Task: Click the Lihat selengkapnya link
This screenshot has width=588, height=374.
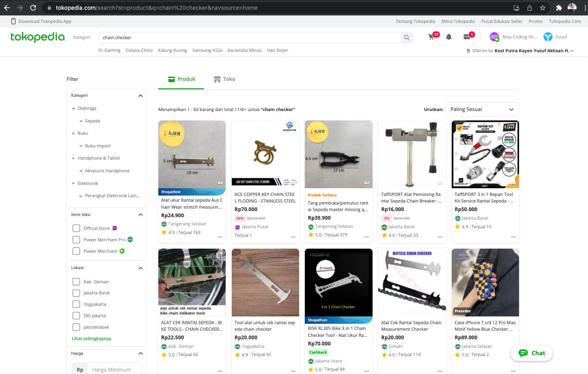Action: pyautogui.click(x=91, y=338)
